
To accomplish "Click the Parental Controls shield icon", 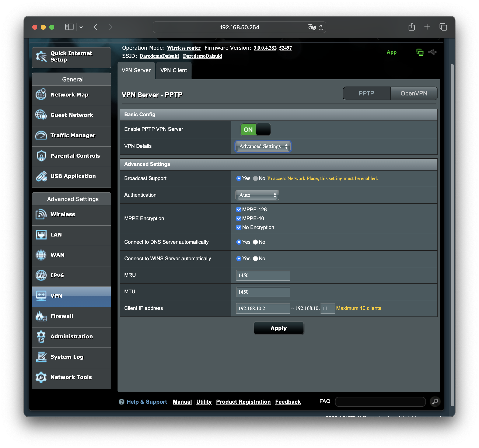I will [41, 156].
